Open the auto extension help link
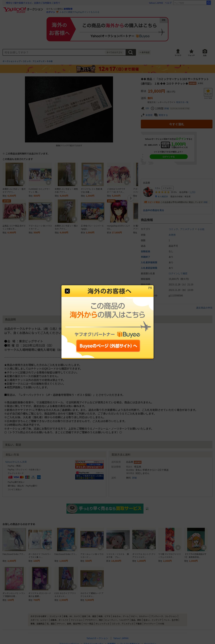 [145, 251]
